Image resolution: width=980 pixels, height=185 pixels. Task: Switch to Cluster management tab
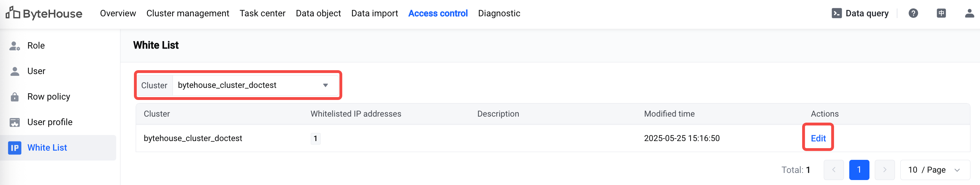(x=187, y=13)
